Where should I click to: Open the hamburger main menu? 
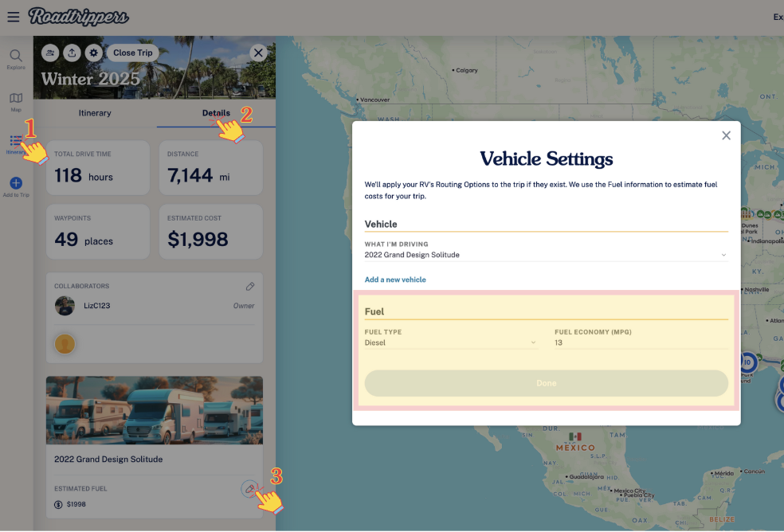tap(14, 17)
